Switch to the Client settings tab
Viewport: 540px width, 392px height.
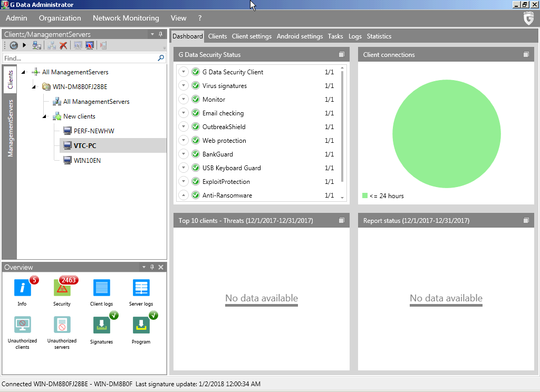click(x=252, y=36)
